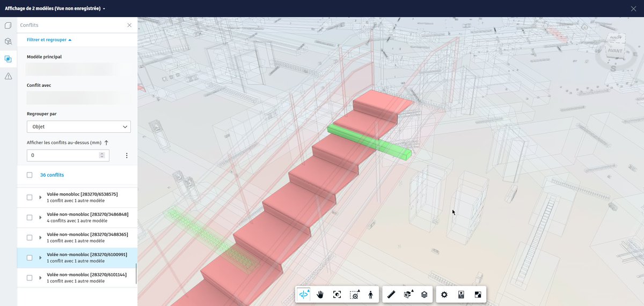
Task: Click '4 conflits avec 1 autre modèle' text
Action: [77, 221]
